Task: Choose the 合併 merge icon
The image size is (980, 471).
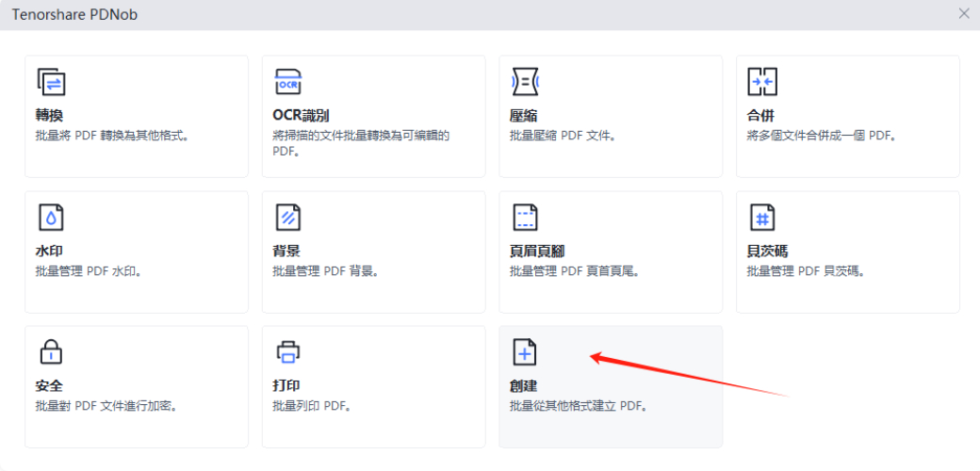Action: pyautogui.click(x=762, y=82)
